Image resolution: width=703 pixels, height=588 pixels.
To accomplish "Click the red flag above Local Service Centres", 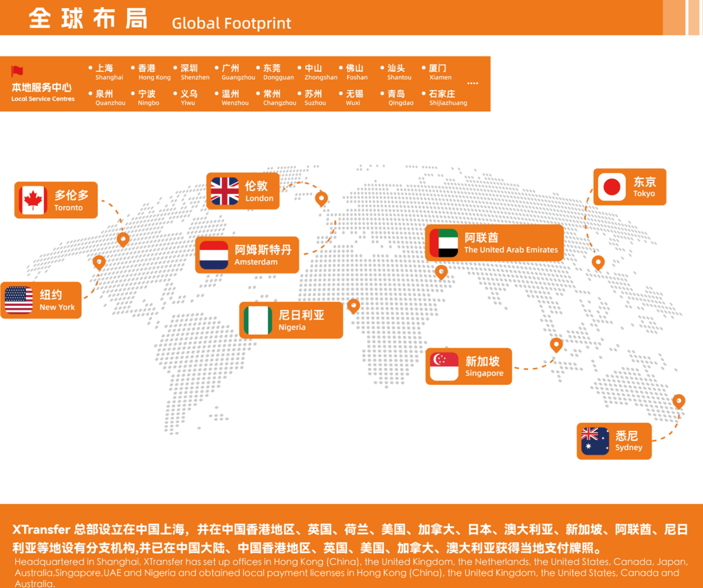I will [x=17, y=71].
